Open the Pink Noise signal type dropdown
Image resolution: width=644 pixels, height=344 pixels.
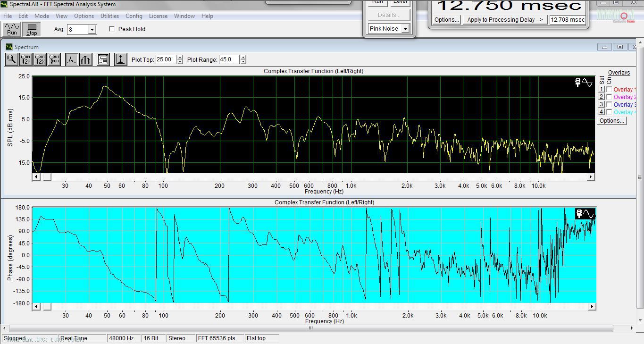click(405, 29)
